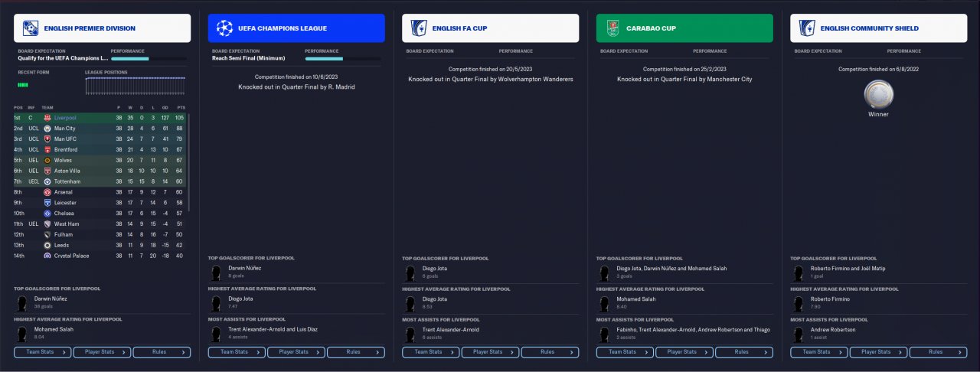980x372 pixels.
Task: Click the UEFA Champions League ball logo
Action: 224,28
